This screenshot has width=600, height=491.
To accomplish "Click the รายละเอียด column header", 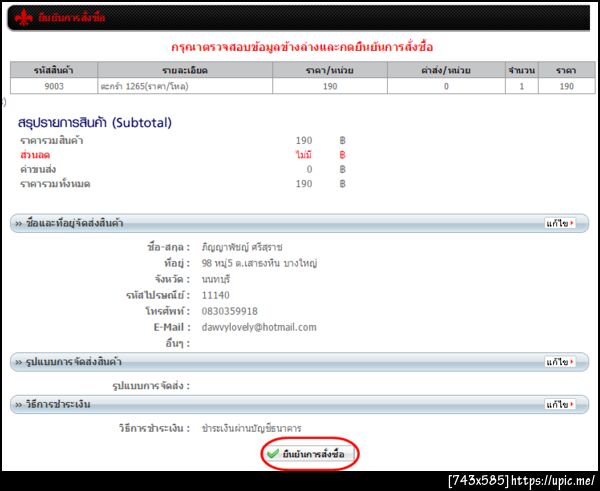I will tap(185, 70).
